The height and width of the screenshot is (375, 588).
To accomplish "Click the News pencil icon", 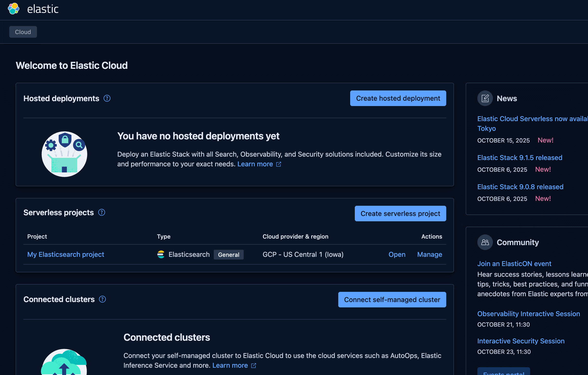I will click(x=485, y=98).
